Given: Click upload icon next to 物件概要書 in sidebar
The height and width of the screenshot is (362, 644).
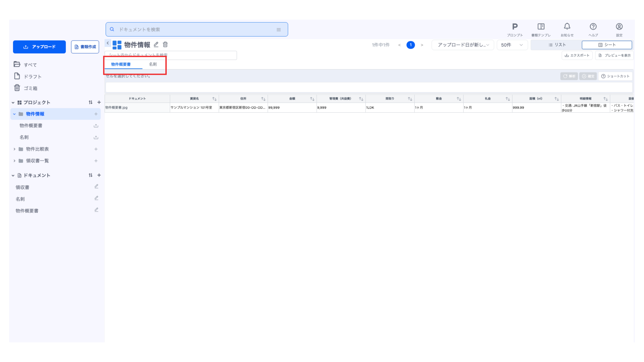Looking at the screenshot, I should pos(96,126).
